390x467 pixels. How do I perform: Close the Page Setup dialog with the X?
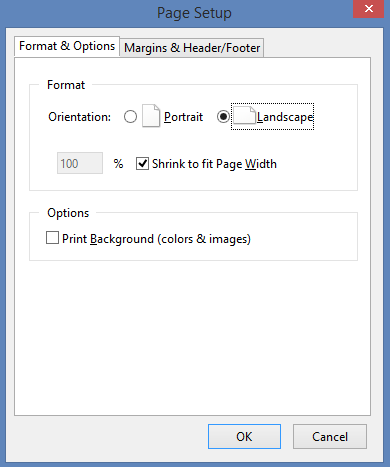tap(369, 9)
